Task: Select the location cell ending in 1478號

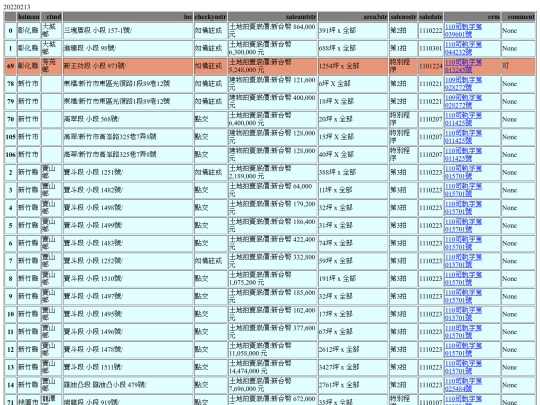Action: [x=128, y=350]
